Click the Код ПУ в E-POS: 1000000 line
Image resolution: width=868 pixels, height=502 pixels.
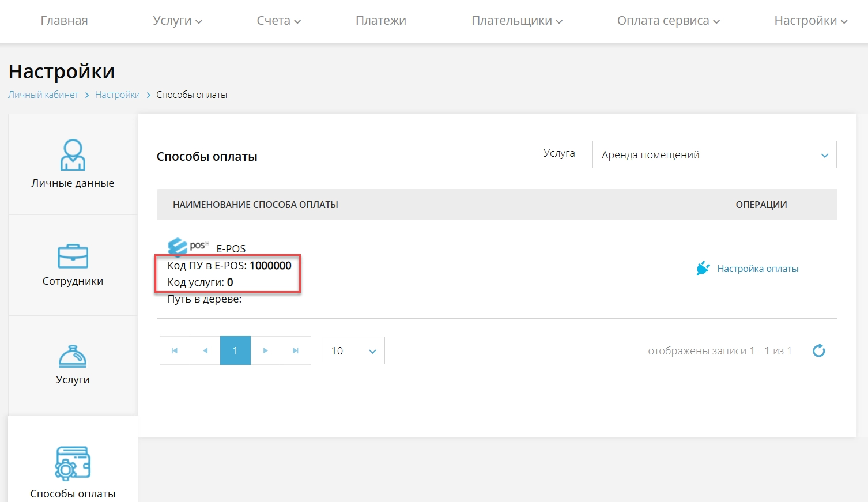229,265
